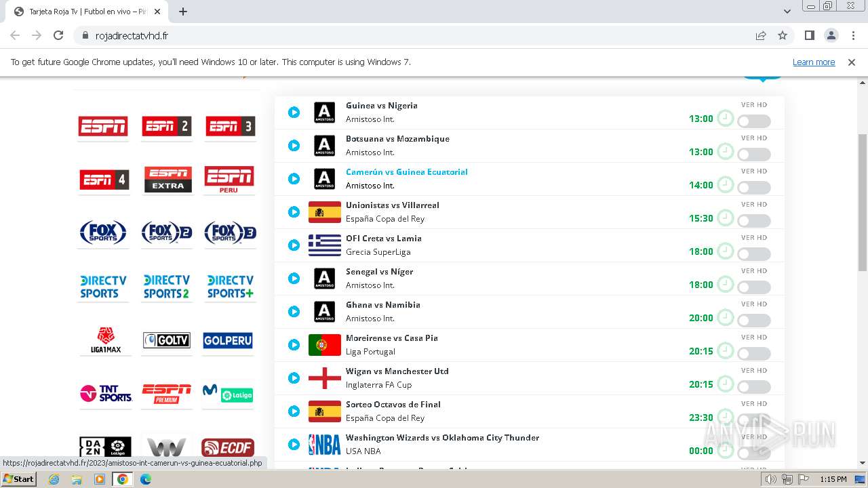Click the Spain flag for Unionistas vs Villarreal

325,212
